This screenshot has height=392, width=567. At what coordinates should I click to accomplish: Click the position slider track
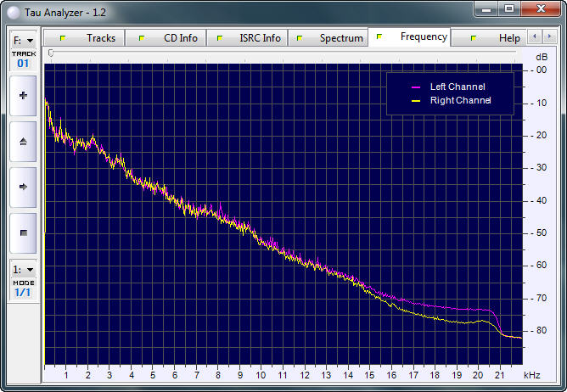coord(283,53)
